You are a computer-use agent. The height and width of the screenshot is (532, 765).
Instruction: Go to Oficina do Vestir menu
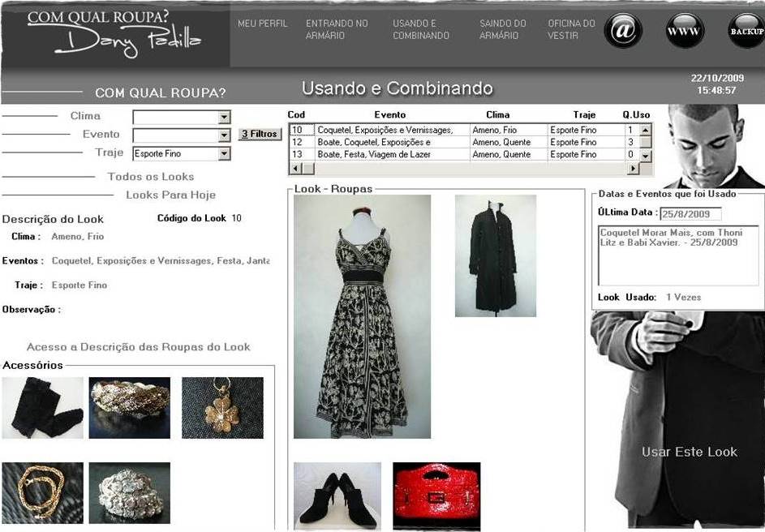tap(571, 29)
